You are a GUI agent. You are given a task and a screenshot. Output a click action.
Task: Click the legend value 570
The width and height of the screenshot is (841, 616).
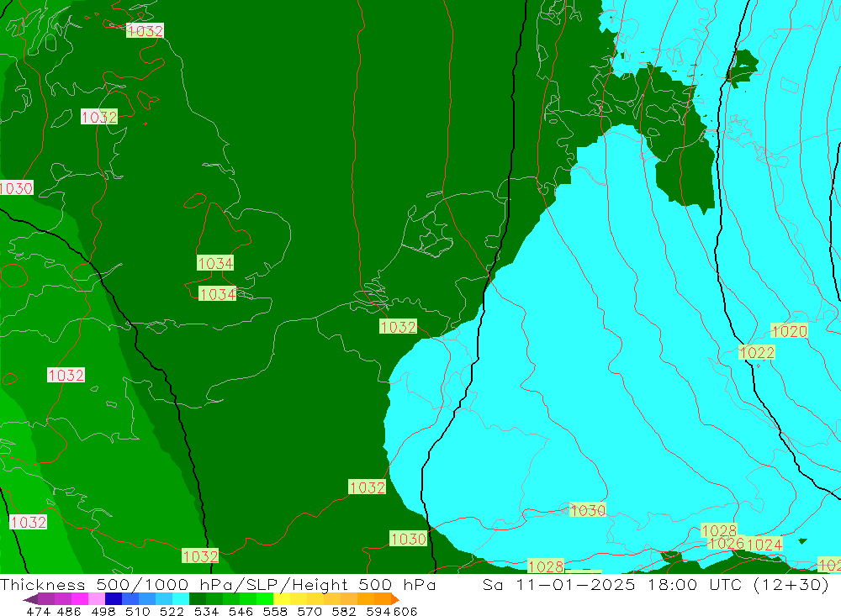(x=309, y=611)
